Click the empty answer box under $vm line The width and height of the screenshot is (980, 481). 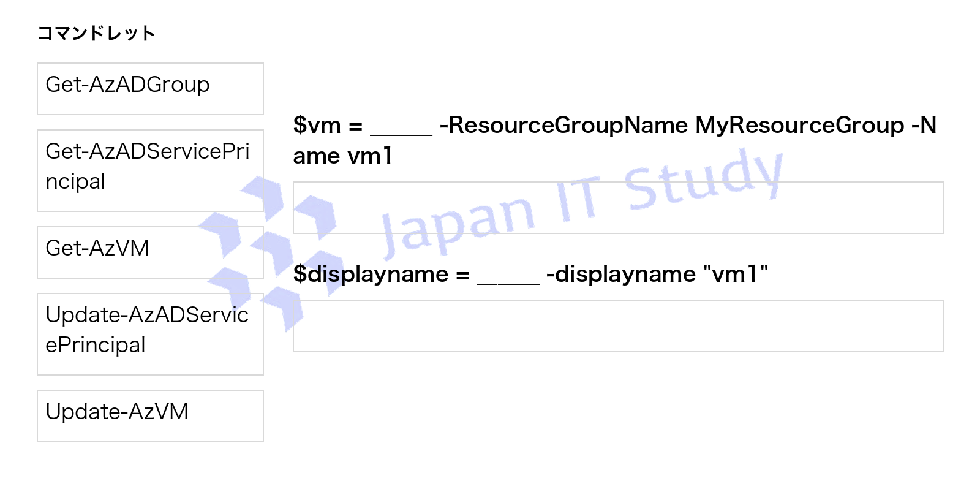click(618, 208)
